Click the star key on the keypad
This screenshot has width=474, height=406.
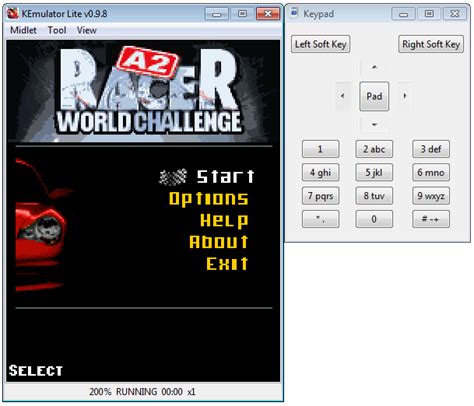coord(320,219)
